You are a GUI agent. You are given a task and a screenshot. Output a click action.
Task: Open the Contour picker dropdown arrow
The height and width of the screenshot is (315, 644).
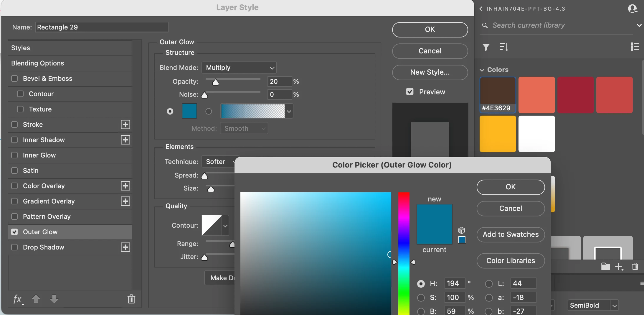tap(225, 226)
